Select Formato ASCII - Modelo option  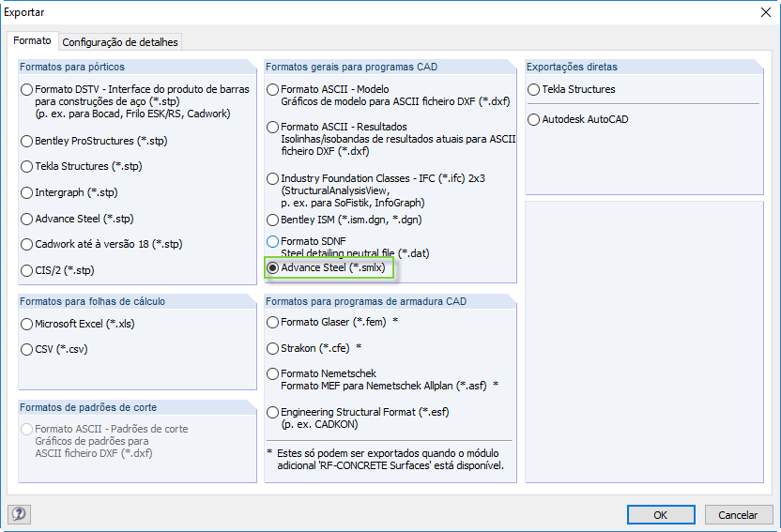pyautogui.click(x=273, y=90)
